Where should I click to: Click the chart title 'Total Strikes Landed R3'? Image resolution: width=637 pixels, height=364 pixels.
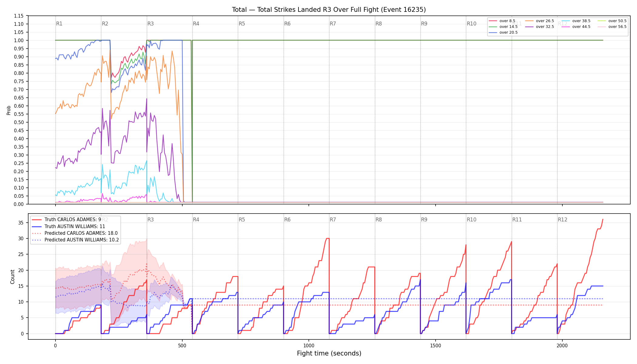point(294,10)
